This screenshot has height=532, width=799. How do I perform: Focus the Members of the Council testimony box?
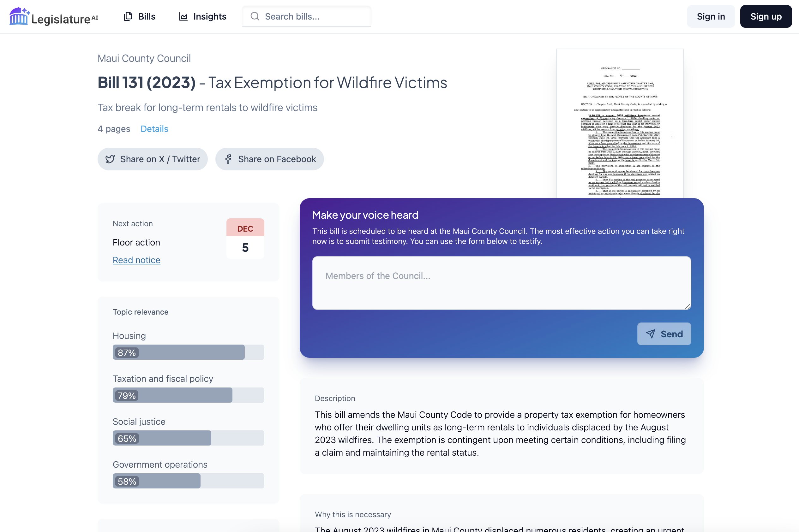501,283
